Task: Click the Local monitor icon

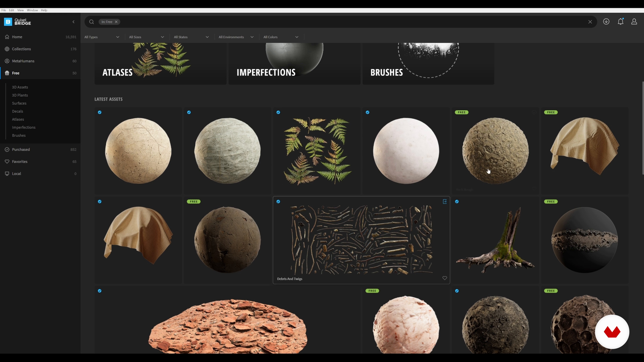Action: coord(7,173)
